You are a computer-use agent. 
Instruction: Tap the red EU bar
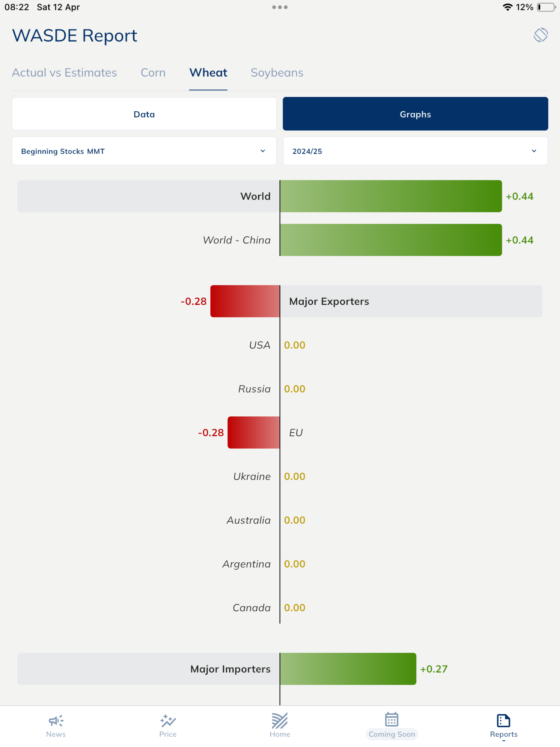253,433
